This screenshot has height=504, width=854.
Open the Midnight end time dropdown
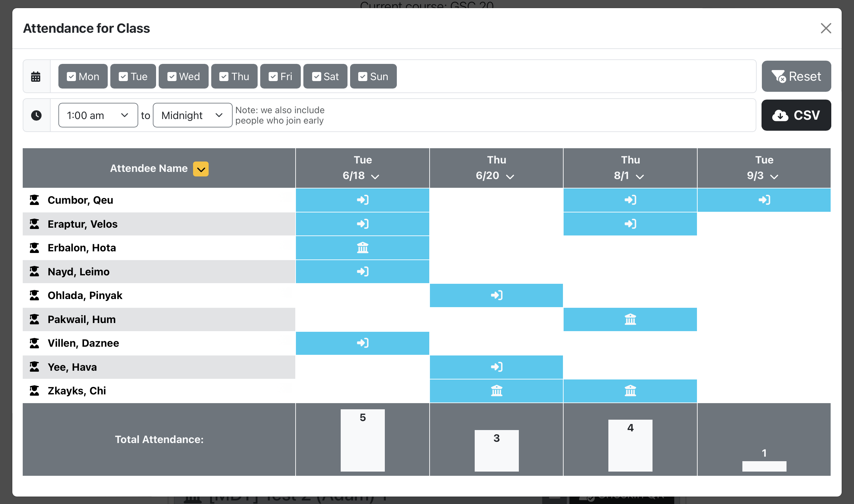pos(192,115)
